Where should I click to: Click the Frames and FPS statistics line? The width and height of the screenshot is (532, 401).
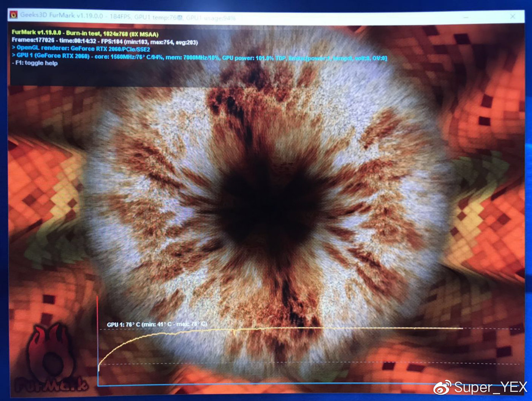coord(104,41)
